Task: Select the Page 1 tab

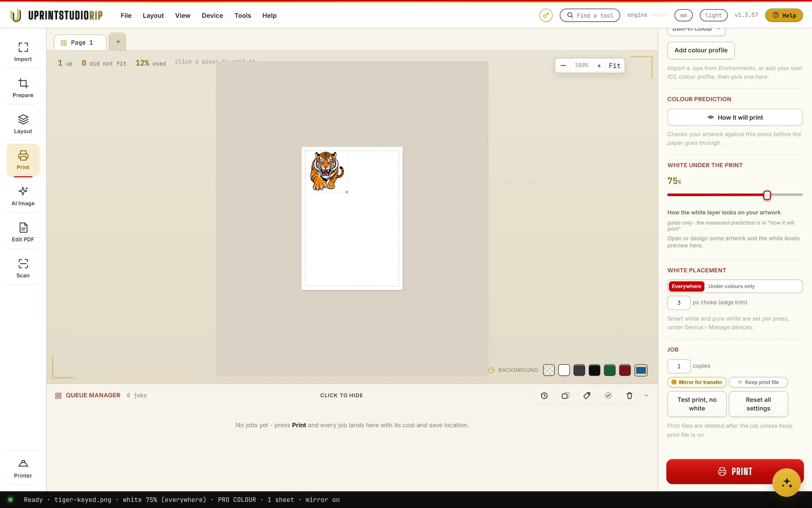Action: coord(80,43)
